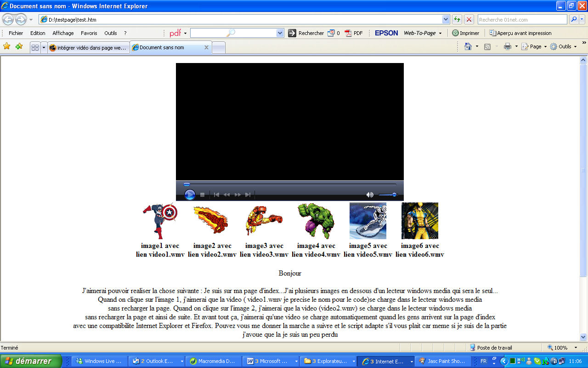Open a new blank tab

(219, 47)
